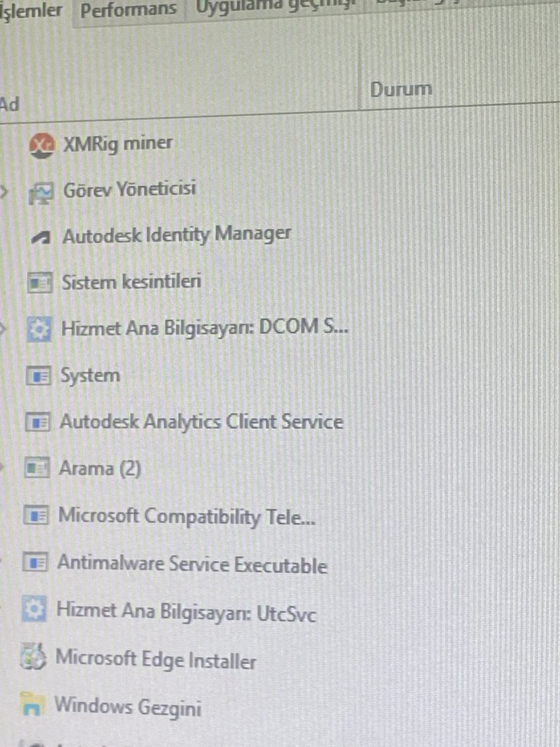Select the Arama (2) row text
The height and width of the screenshot is (747, 560).
coord(100,468)
